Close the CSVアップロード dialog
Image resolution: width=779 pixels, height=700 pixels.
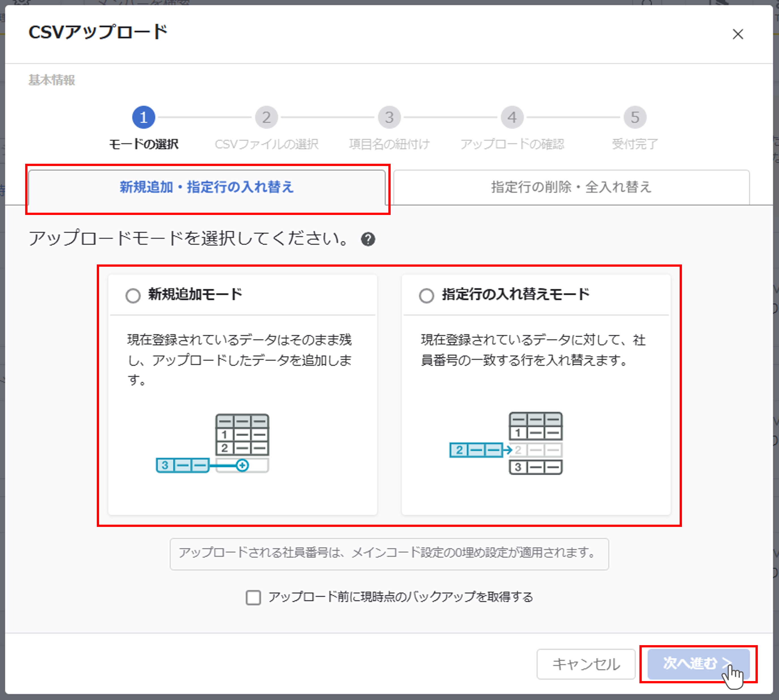point(738,35)
